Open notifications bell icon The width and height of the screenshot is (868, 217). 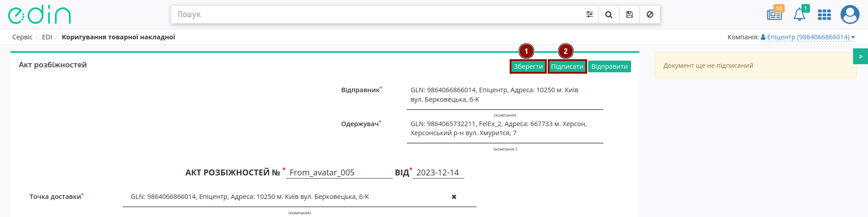click(800, 14)
